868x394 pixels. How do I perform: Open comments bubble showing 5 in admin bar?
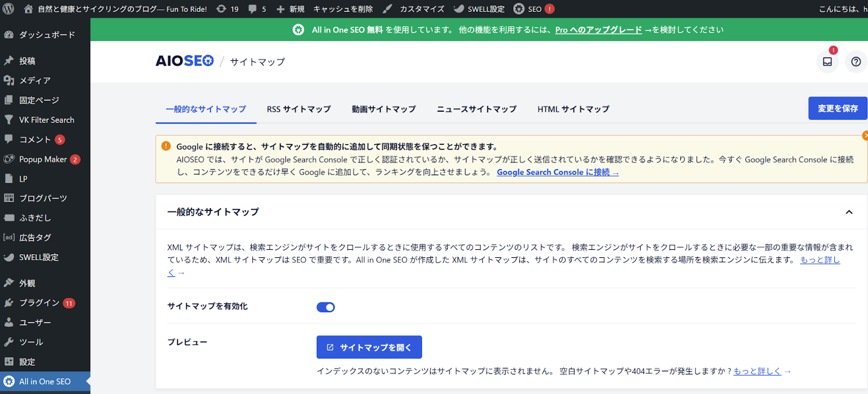[x=257, y=9]
